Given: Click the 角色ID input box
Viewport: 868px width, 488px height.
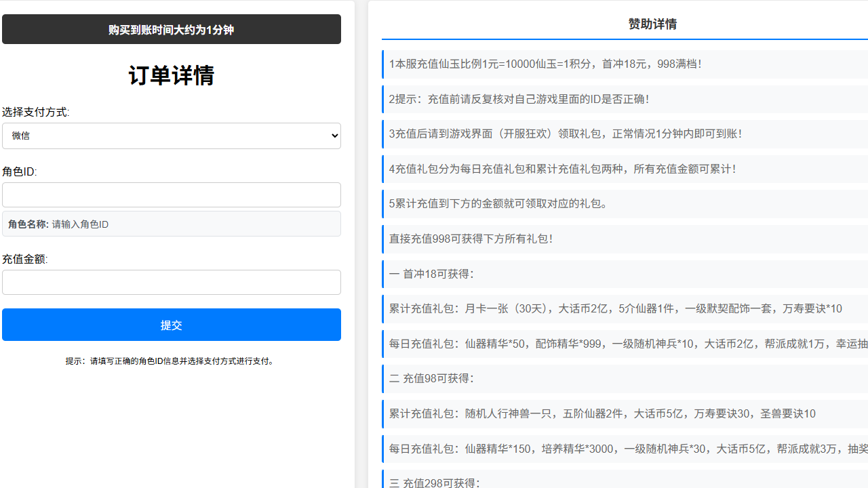Looking at the screenshot, I should coord(171,195).
